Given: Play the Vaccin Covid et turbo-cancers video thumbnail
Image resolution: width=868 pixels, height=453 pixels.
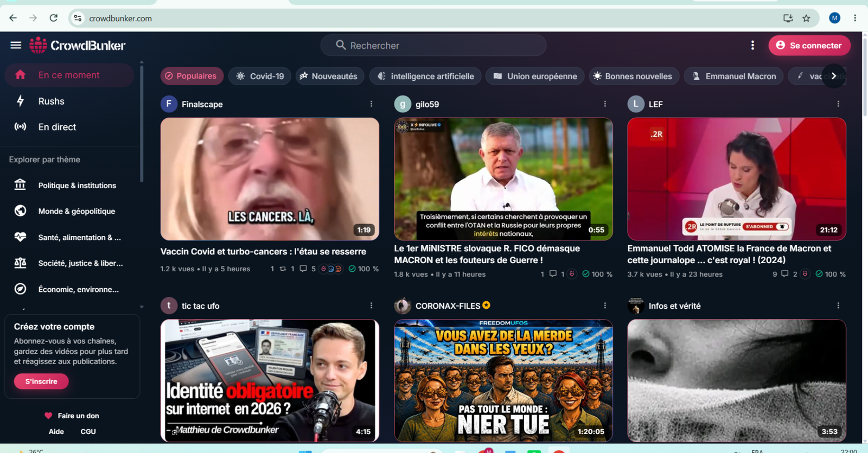Looking at the screenshot, I should (270, 179).
